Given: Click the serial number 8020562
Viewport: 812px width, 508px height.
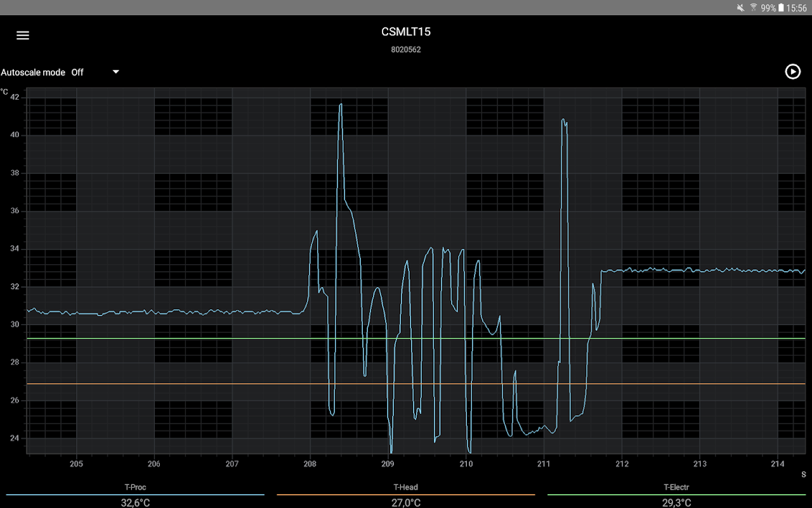Looking at the screenshot, I should [x=406, y=49].
